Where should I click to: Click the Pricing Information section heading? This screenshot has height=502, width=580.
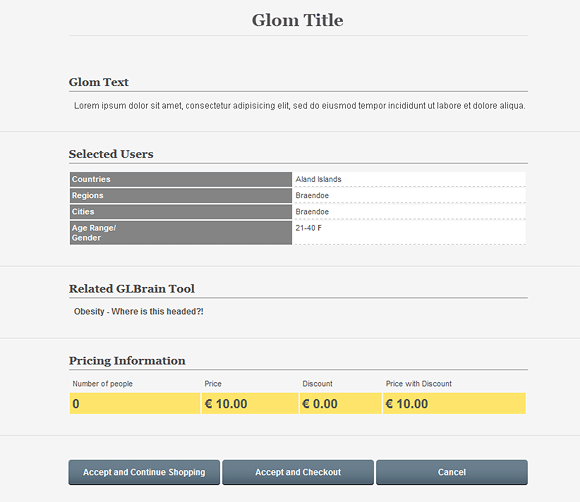click(127, 361)
